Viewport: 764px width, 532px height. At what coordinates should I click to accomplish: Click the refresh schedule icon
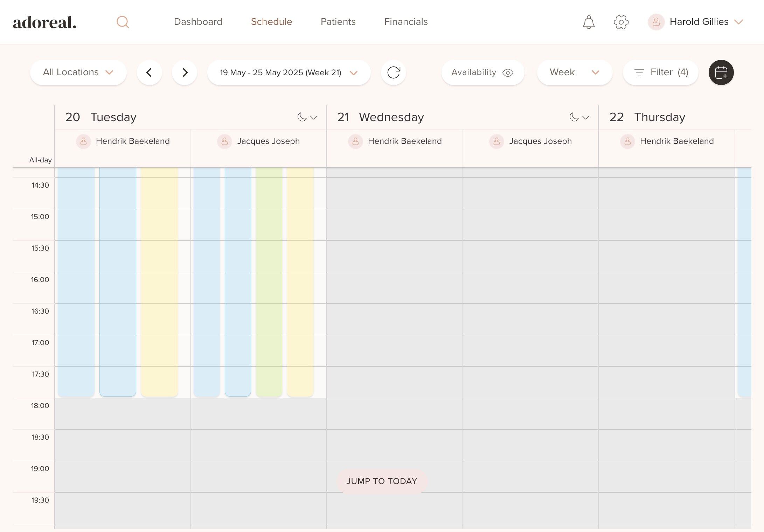pyautogui.click(x=394, y=72)
